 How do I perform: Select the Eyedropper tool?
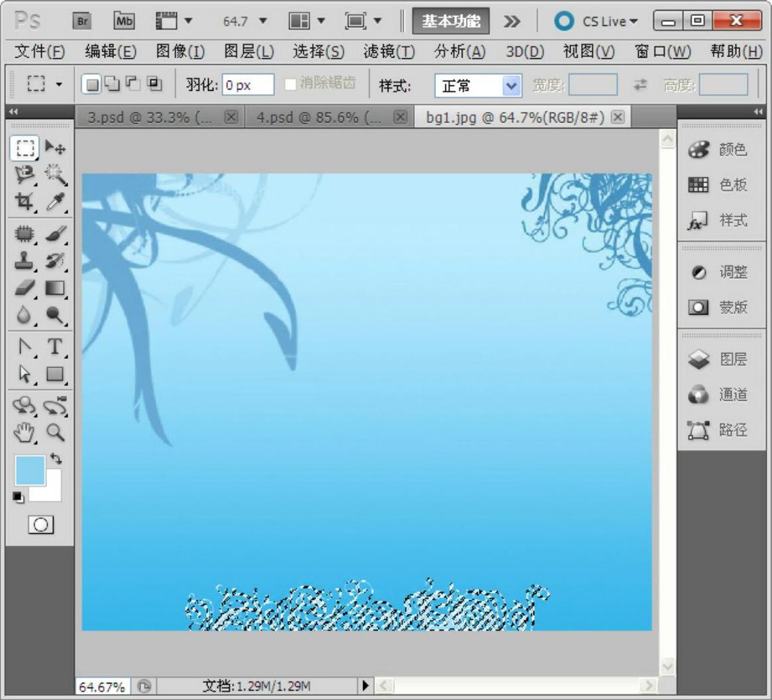coord(55,201)
